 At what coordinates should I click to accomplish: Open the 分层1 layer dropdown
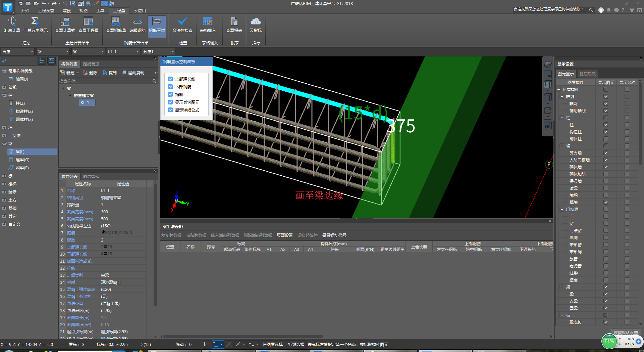tap(158, 51)
